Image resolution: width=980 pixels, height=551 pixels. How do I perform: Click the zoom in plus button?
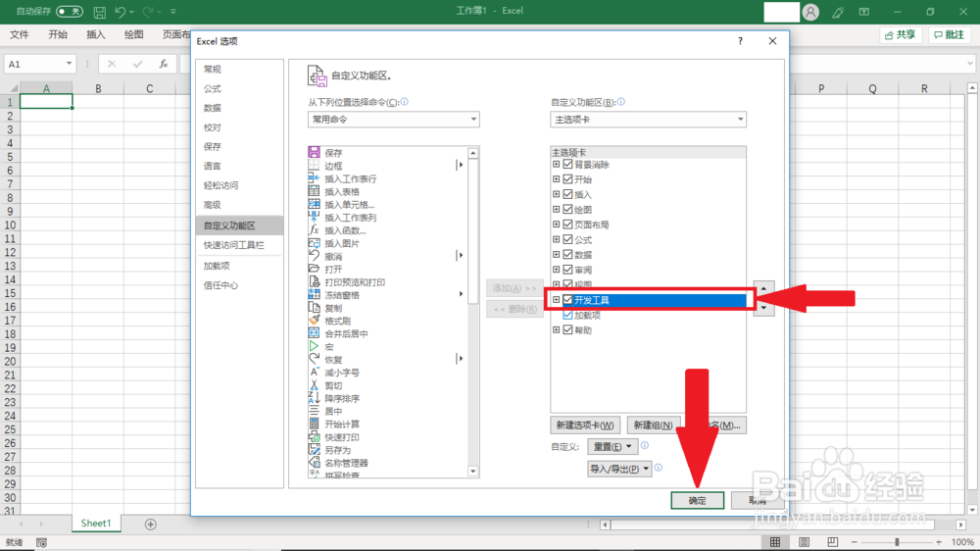pos(939,542)
